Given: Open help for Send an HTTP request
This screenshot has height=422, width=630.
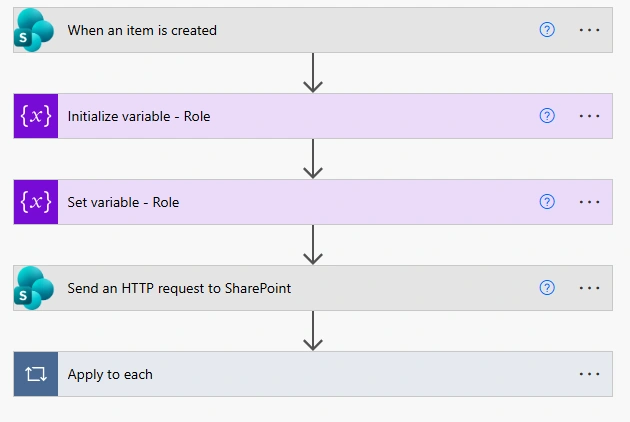Looking at the screenshot, I should [x=547, y=288].
